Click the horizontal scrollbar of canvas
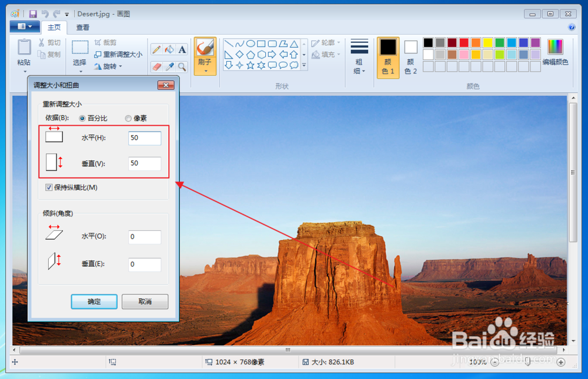The width and height of the screenshot is (588, 379). [x=288, y=350]
